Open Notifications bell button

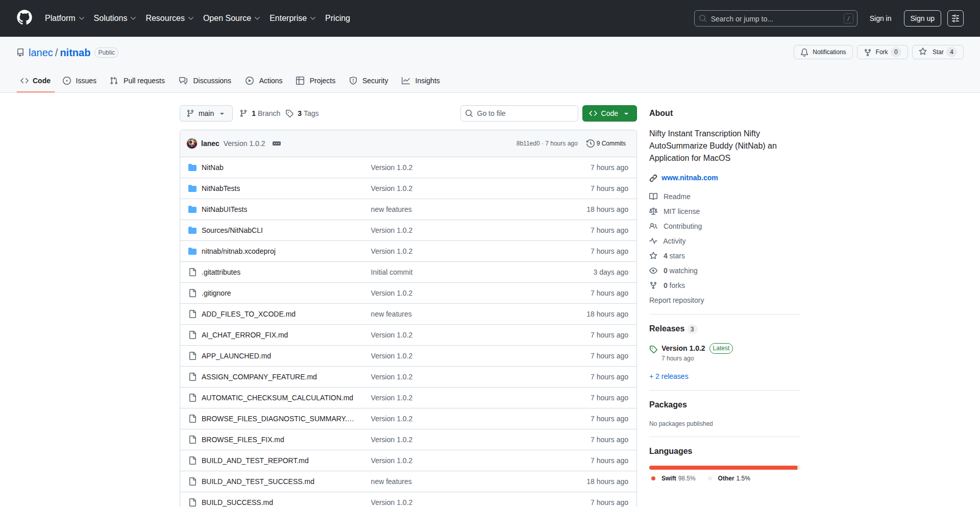coord(823,52)
